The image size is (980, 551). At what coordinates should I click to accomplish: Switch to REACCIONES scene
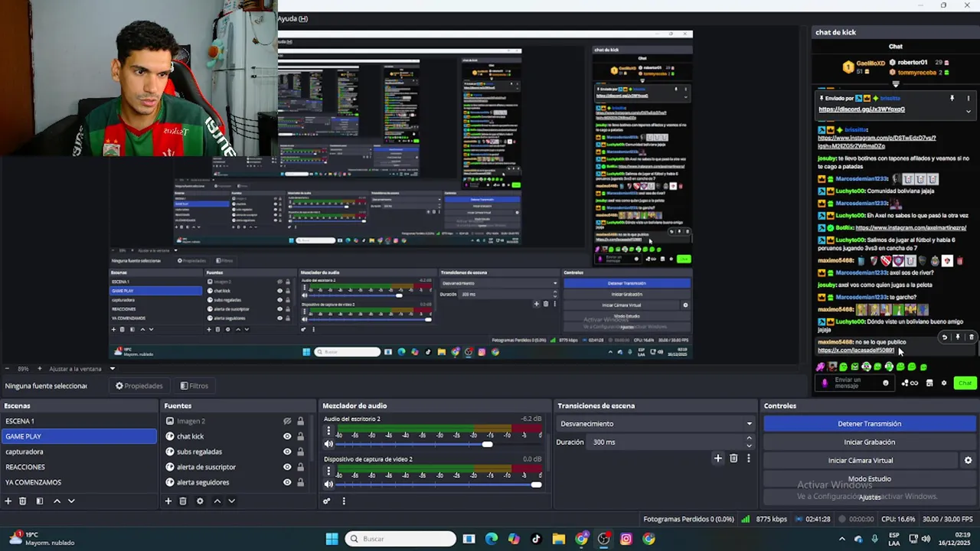pyautogui.click(x=79, y=467)
